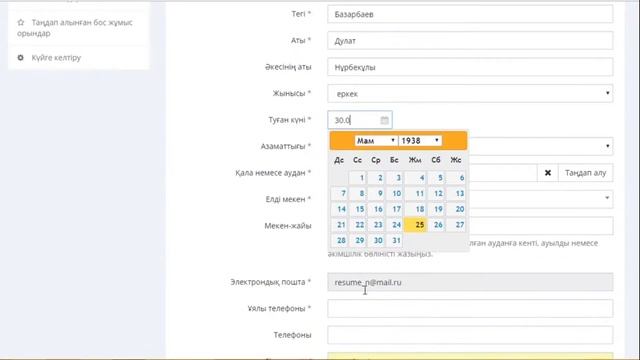Select day 7 in the calendar
The height and width of the screenshot is (360, 640).
(339, 193)
